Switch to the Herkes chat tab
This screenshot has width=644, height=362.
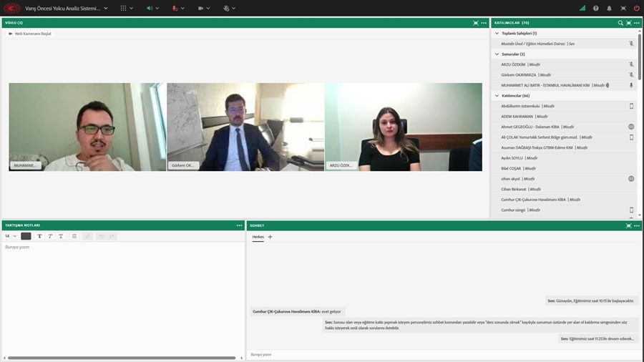tap(258, 237)
